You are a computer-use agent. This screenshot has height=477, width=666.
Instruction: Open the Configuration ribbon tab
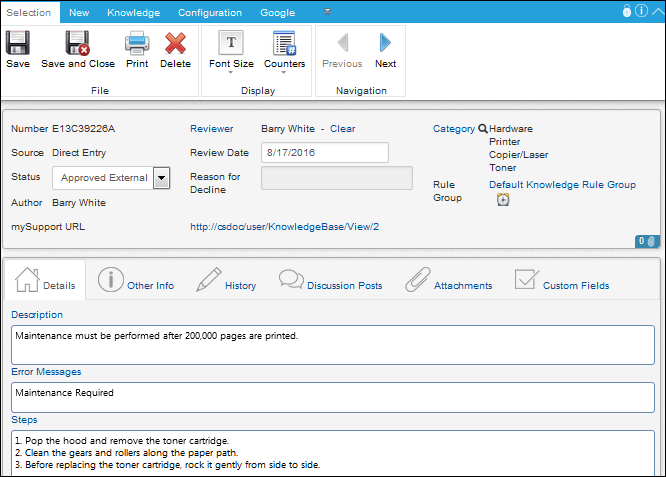[210, 13]
